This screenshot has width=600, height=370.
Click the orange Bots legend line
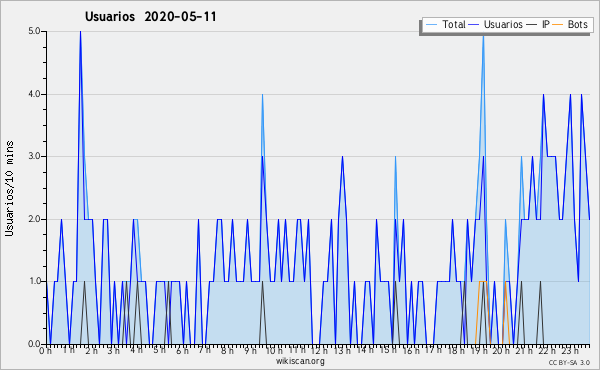tap(558, 24)
